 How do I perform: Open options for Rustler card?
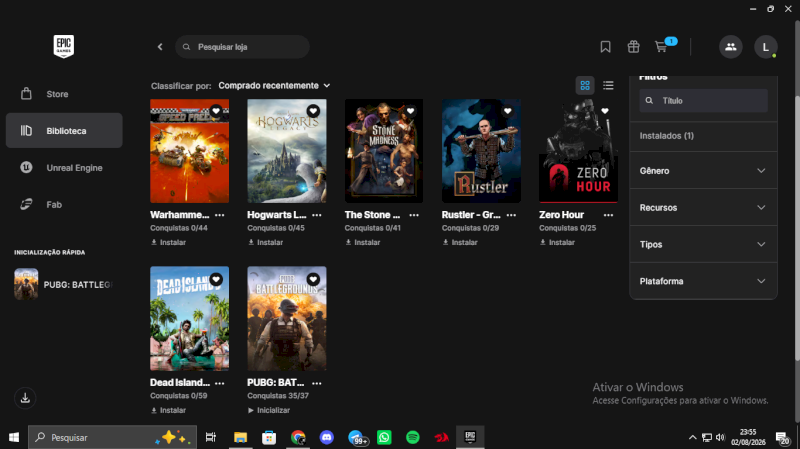(x=511, y=215)
